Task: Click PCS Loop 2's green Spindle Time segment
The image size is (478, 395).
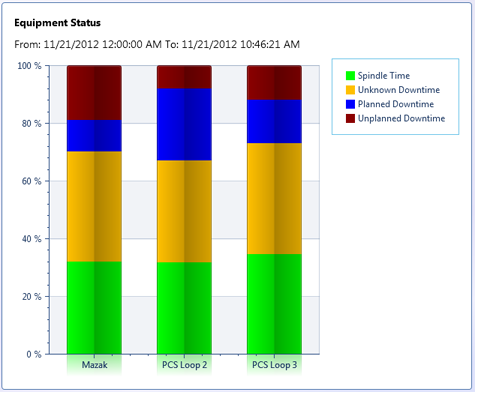Action: pyautogui.click(x=184, y=308)
